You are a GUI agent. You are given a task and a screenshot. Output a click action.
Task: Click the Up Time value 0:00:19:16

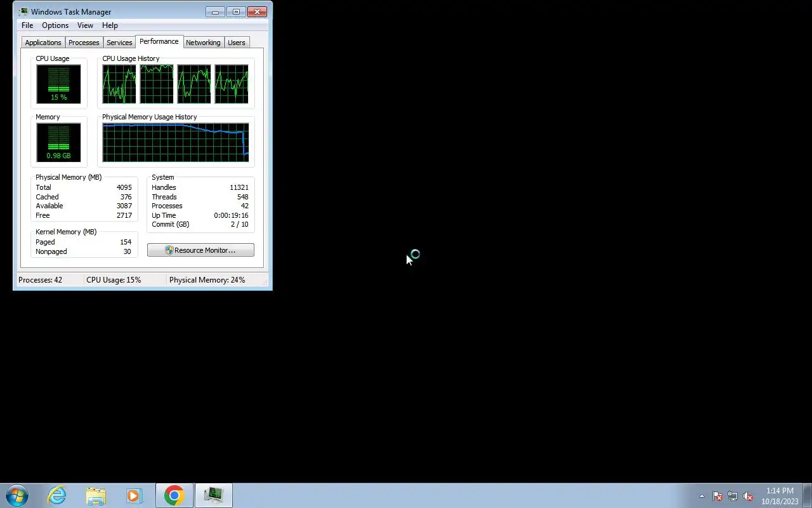231,215
